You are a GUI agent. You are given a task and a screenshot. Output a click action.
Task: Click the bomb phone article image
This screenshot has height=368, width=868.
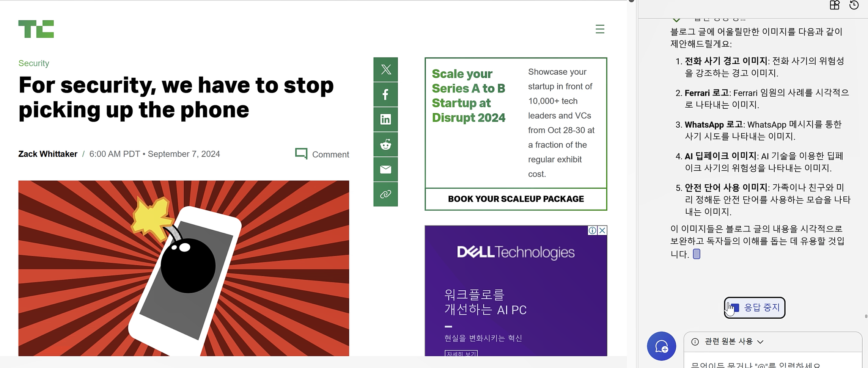pyautogui.click(x=184, y=268)
